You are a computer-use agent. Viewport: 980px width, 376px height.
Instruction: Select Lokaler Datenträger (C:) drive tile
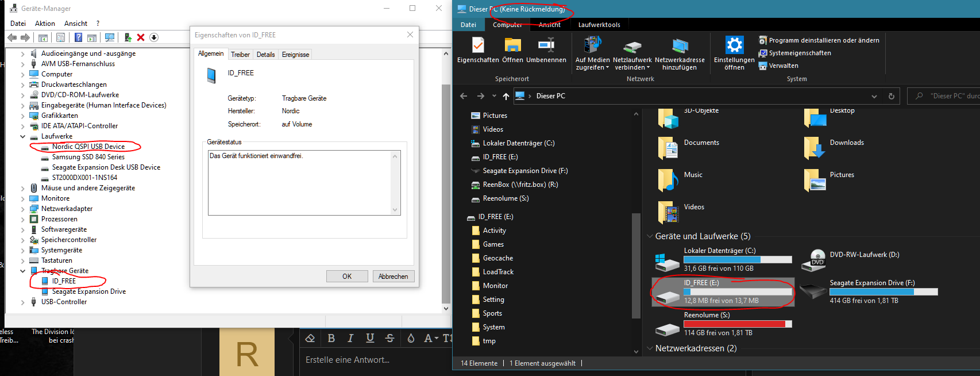pos(723,260)
